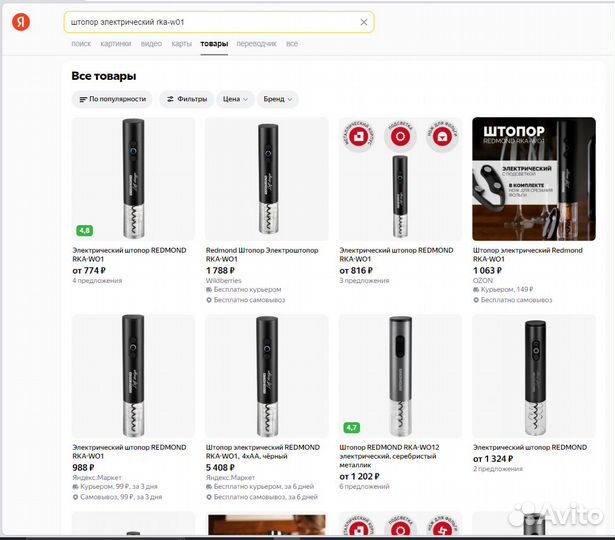Go to the поиск tab
The height and width of the screenshot is (540, 615).
coord(81,44)
